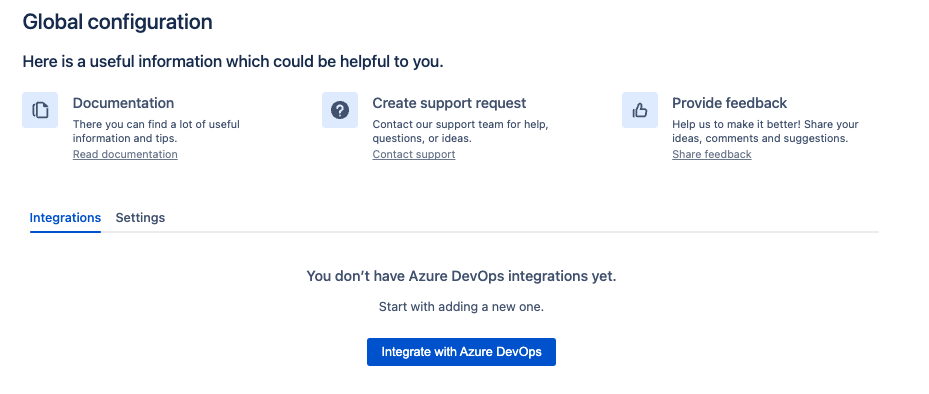
Task: Click the 'Start with adding a new one' text
Action: [x=462, y=307]
